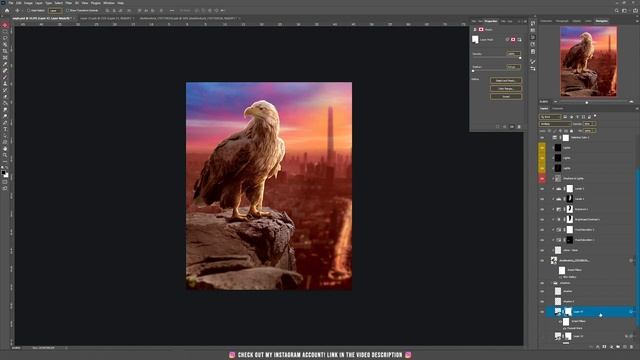Click the Feather slider handle
The width and height of the screenshot is (640, 360).
pos(473,71)
